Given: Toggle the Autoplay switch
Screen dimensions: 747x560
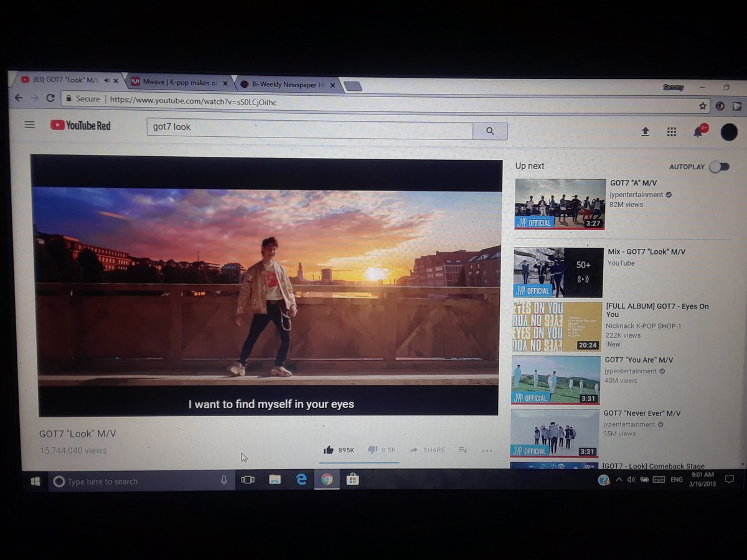Looking at the screenshot, I should click(x=719, y=167).
